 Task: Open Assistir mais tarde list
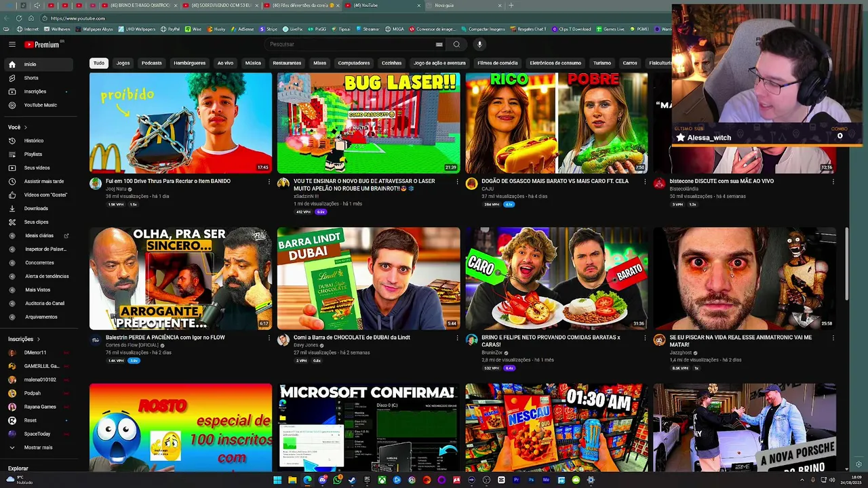38,181
